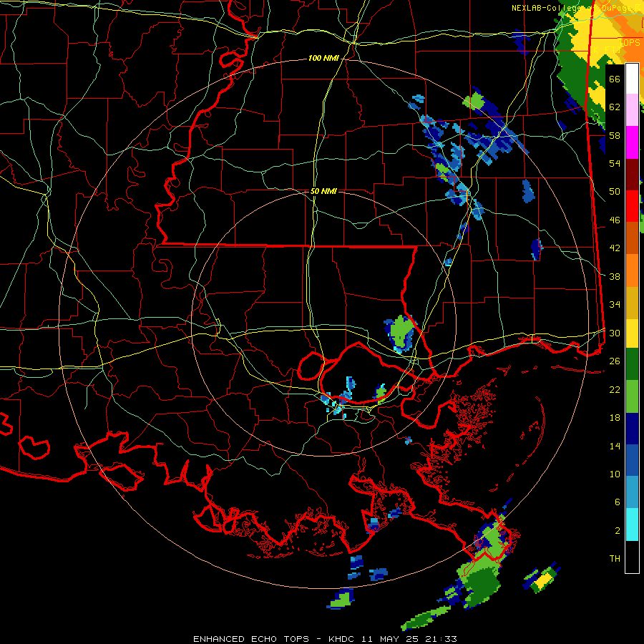Click the small yellow echo core offshore
The height and width of the screenshot is (644, 644).
(x=545, y=580)
